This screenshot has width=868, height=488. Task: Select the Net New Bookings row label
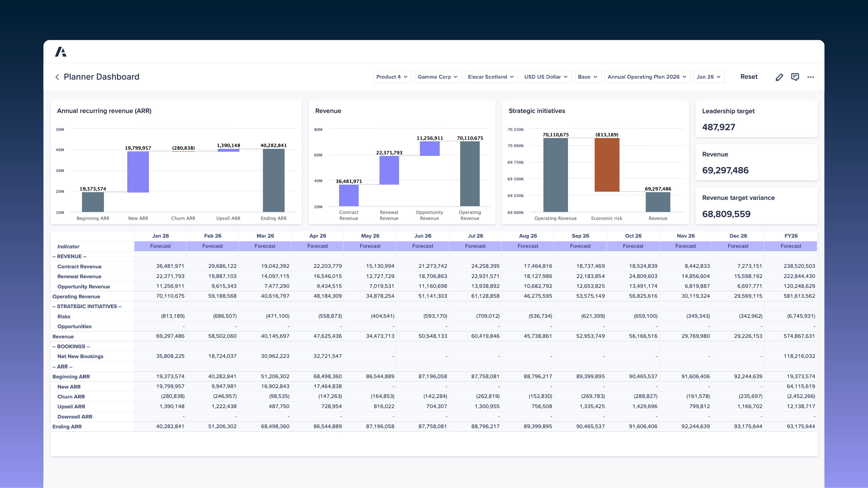pos(80,356)
